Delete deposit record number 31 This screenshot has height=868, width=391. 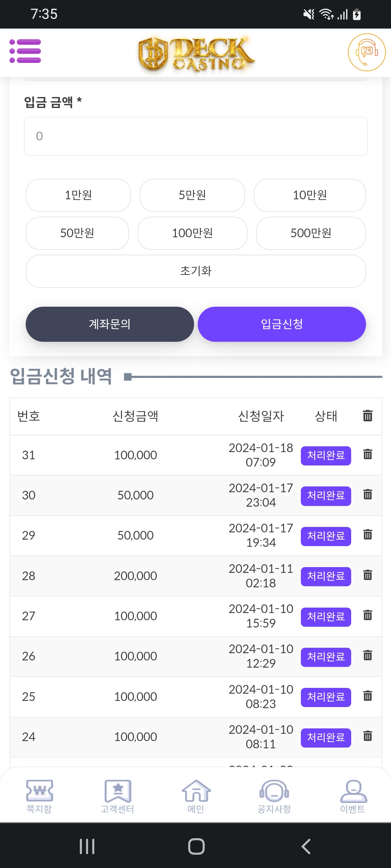[x=367, y=454]
